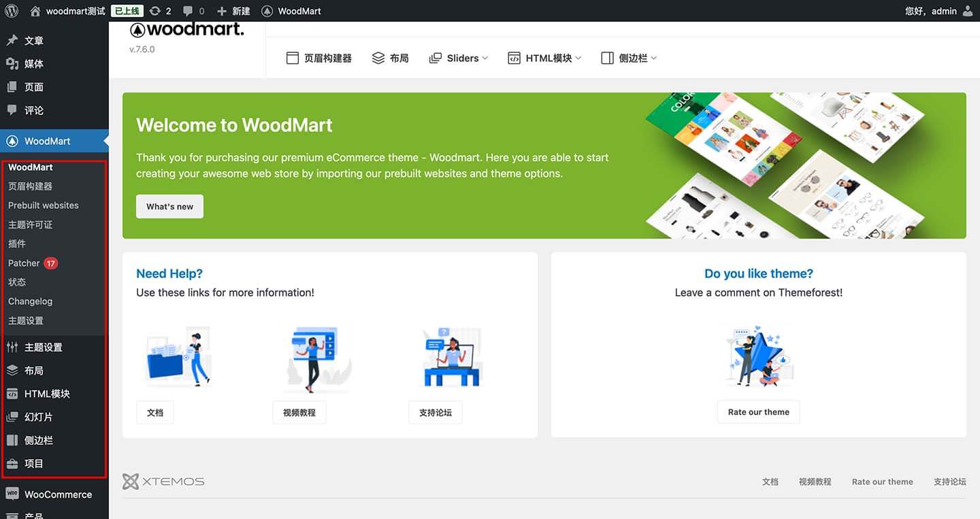
Task: Click the What's new button
Action: tap(169, 207)
